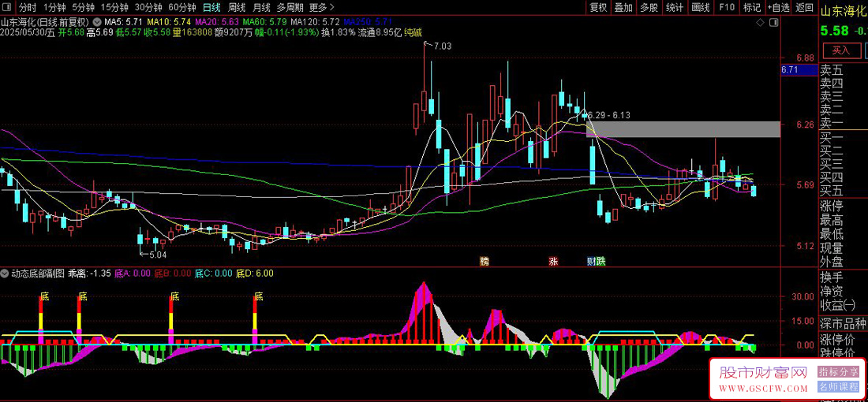This screenshot has width=868, height=402.
Task: Select the 15分钟 period tab
Action: click(x=114, y=7)
